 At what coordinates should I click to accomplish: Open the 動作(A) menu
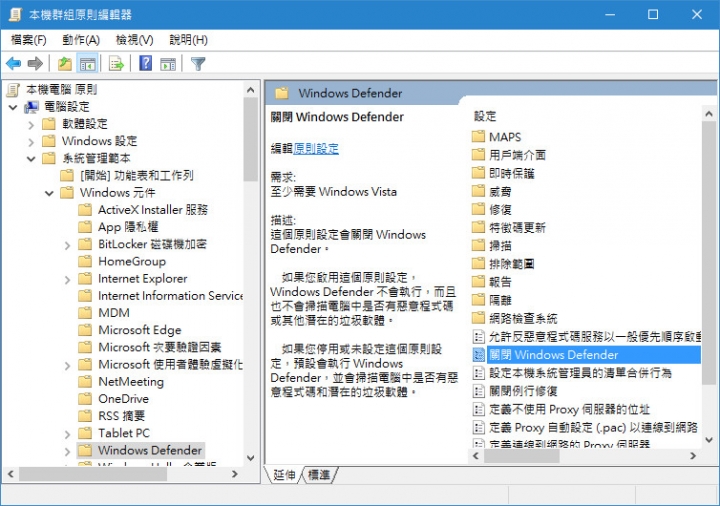click(81, 40)
